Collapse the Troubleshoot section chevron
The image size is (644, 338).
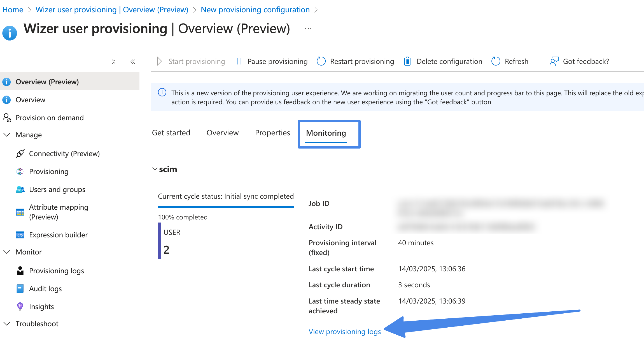pos(7,324)
